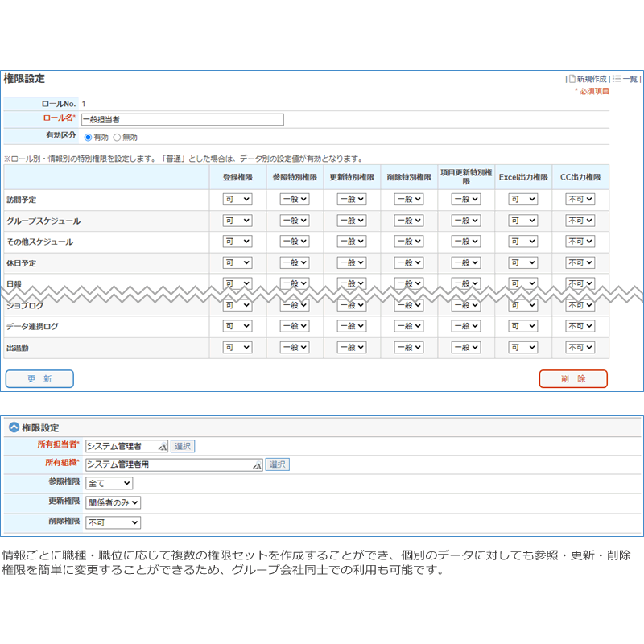Screen dimensions: 644x644
Task: Open 休日予定 削除特別権限 dropdown
Action: (x=409, y=263)
